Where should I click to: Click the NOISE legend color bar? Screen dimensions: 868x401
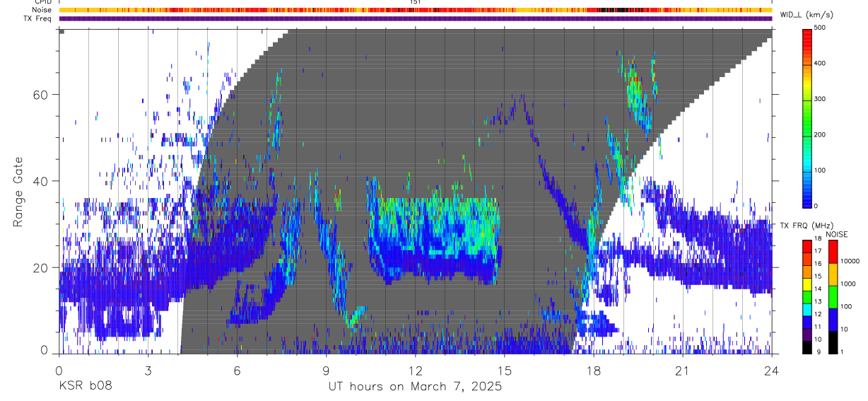pyautogui.click(x=833, y=296)
